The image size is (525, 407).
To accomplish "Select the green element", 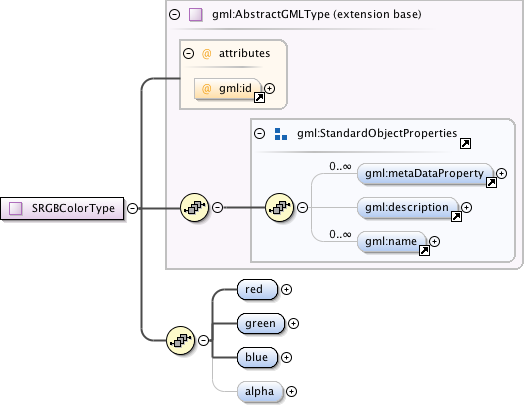I will (x=261, y=324).
